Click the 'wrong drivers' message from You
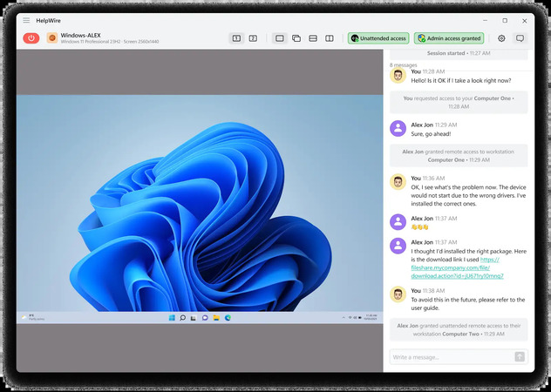Image resolution: width=551 pixels, height=392 pixels. [x=468, y=195]
